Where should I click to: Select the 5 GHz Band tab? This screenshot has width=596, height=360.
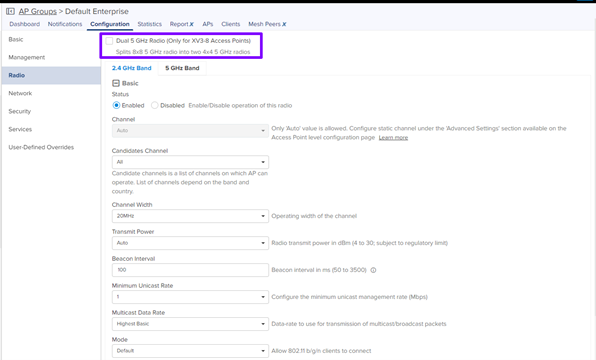click(x=182, y=68)
